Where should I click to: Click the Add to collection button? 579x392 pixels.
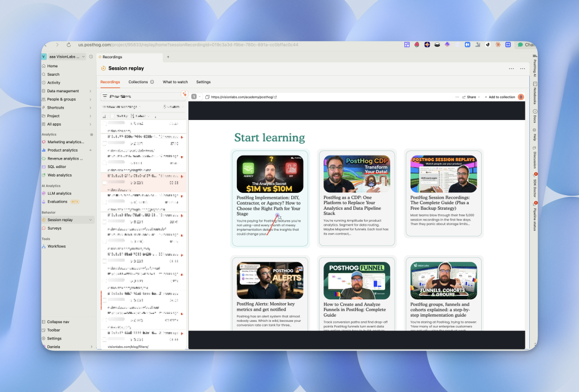tap(500, 97)
